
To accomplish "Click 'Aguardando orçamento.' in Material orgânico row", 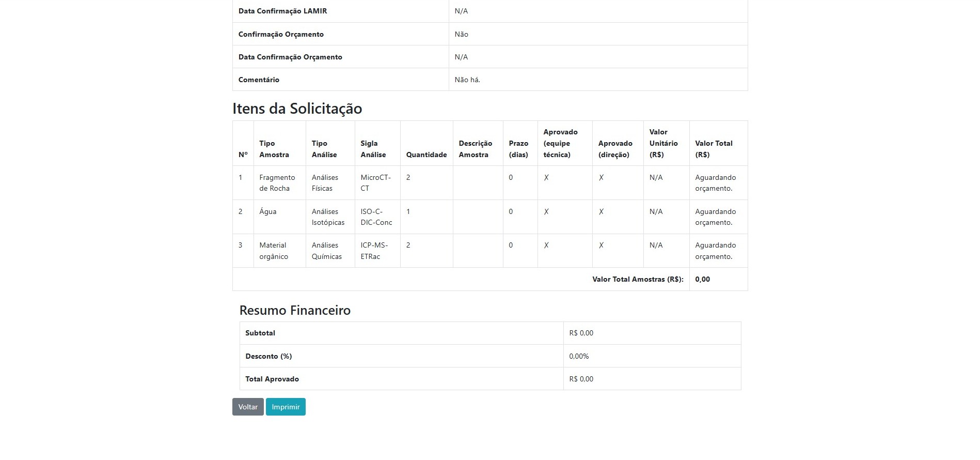I will [x=716, y=251].
